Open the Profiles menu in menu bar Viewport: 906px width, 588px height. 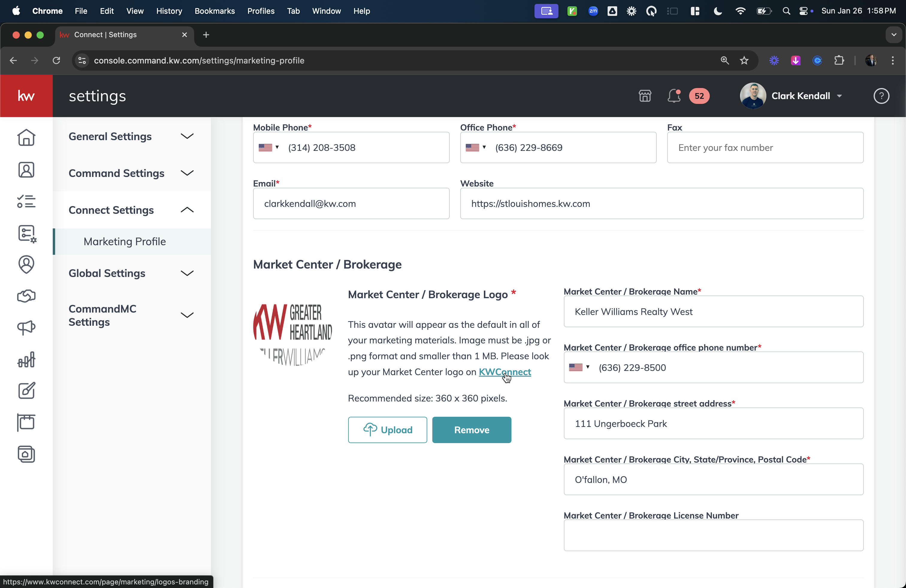(261, 11)
